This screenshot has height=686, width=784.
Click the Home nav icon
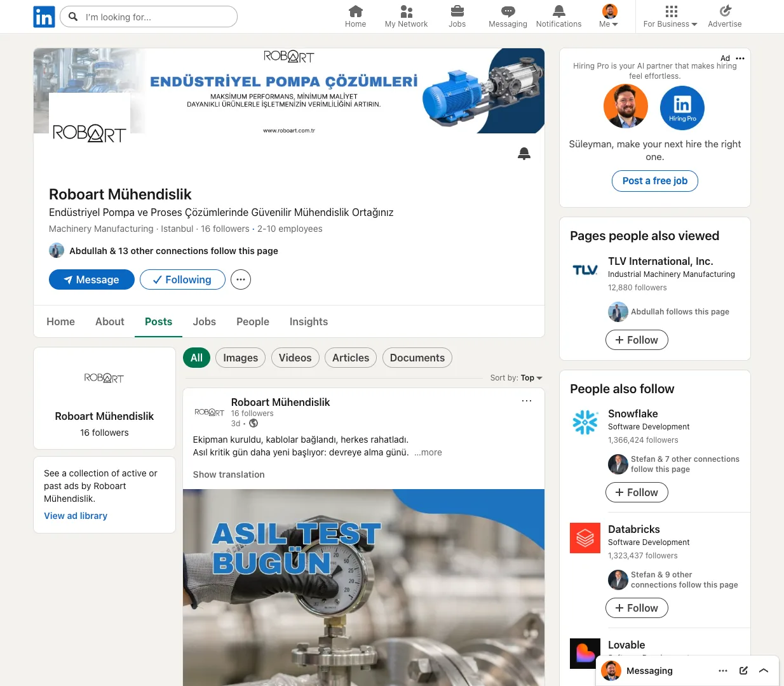coord(355,11)
